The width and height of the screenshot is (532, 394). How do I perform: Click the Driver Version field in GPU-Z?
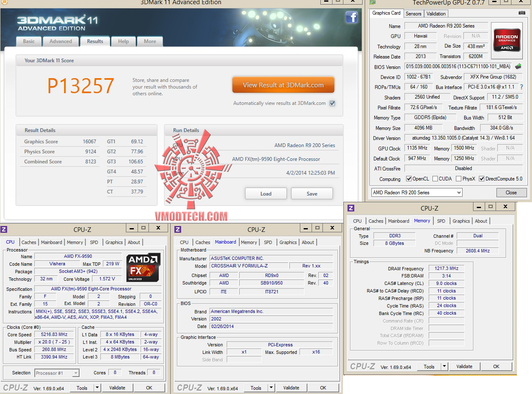[x=463, y=138]
